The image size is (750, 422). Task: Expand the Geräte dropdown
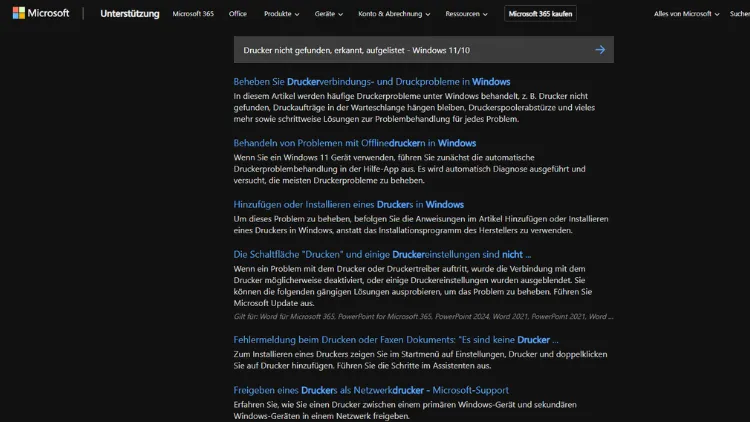tap(329, 14)
